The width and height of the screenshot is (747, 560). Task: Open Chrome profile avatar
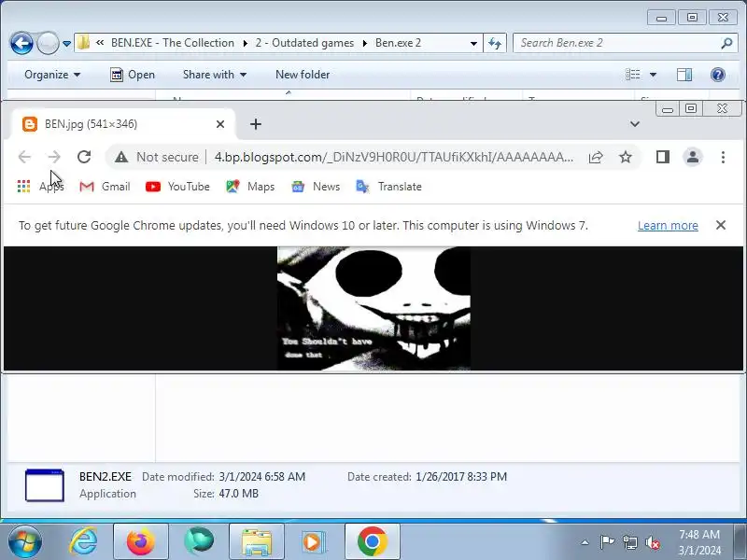pyautogui.click(x=693, y=157)
